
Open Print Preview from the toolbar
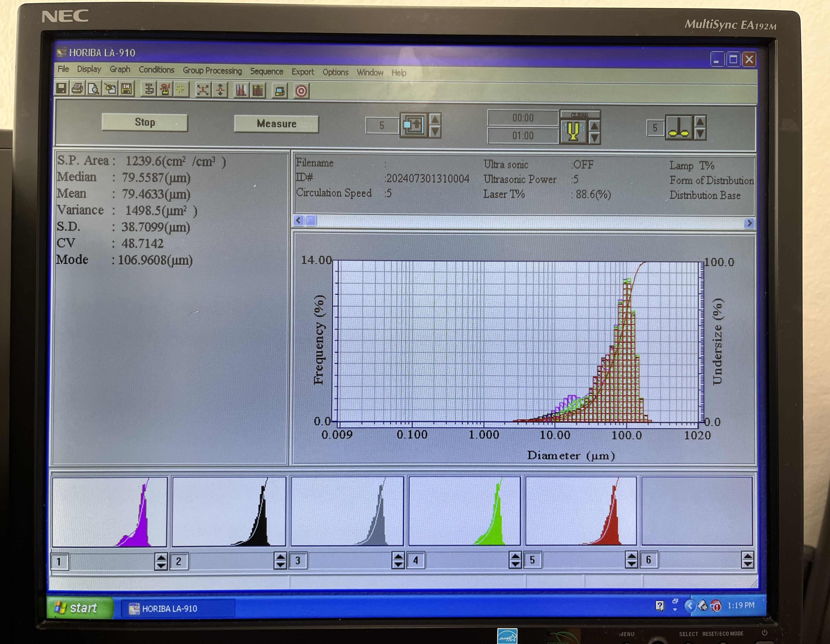[94, 89]
